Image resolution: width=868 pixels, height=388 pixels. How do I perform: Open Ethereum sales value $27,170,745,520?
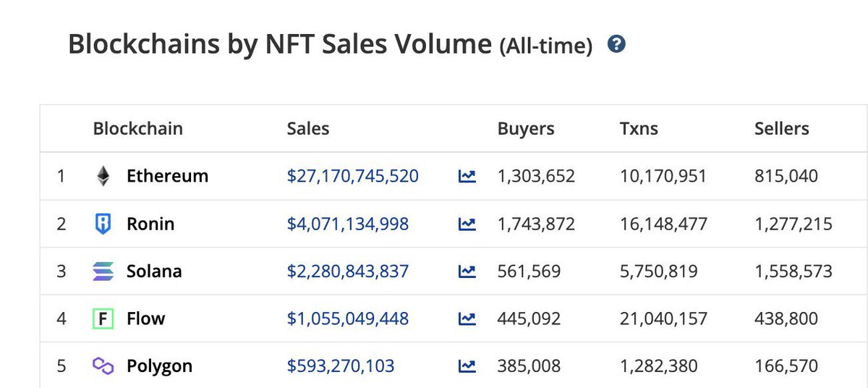pyautogui.click(x=353, y=176)
